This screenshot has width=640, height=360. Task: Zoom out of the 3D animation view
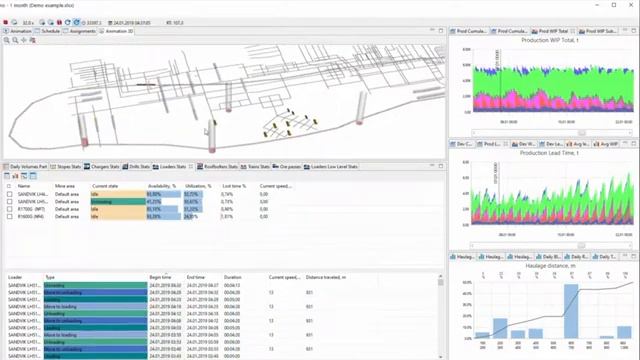pos(15,40)
